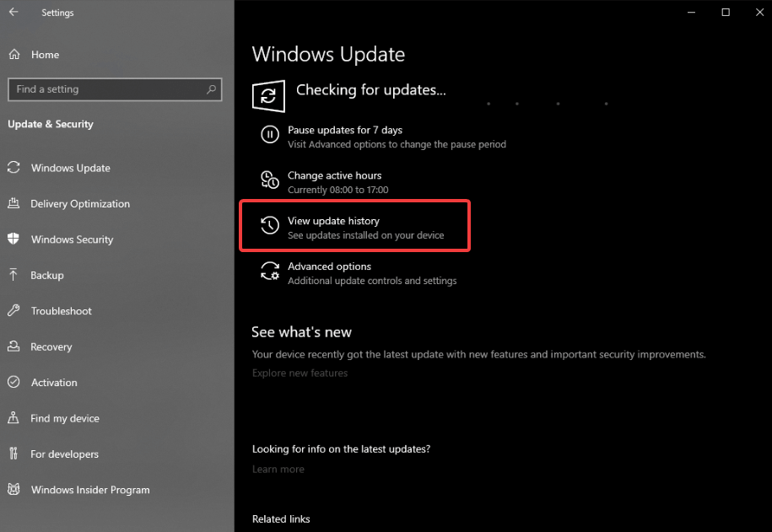Screen dimensions: 772x532
Task: Select the Pause updates icon
Action: tap(268, 135)
